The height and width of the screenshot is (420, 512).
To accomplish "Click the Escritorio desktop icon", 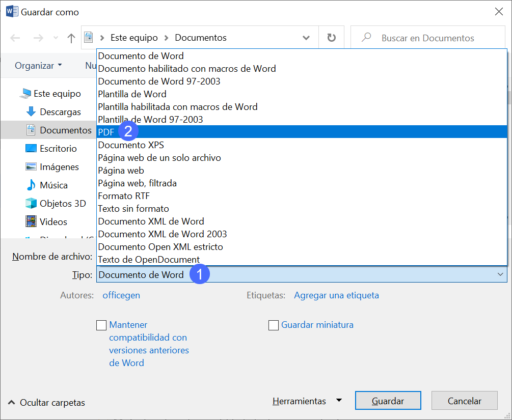I will [x=31, y=148].
